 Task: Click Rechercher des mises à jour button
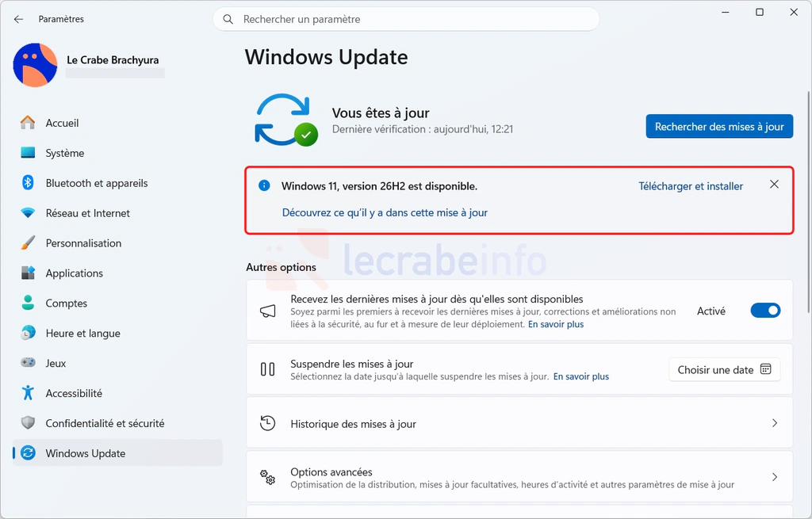719,126
